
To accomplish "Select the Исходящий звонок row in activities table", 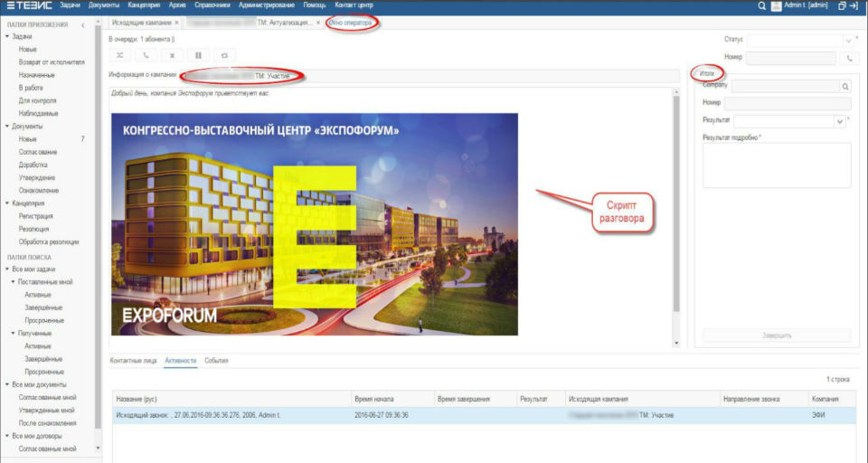I will coord(484,415).
